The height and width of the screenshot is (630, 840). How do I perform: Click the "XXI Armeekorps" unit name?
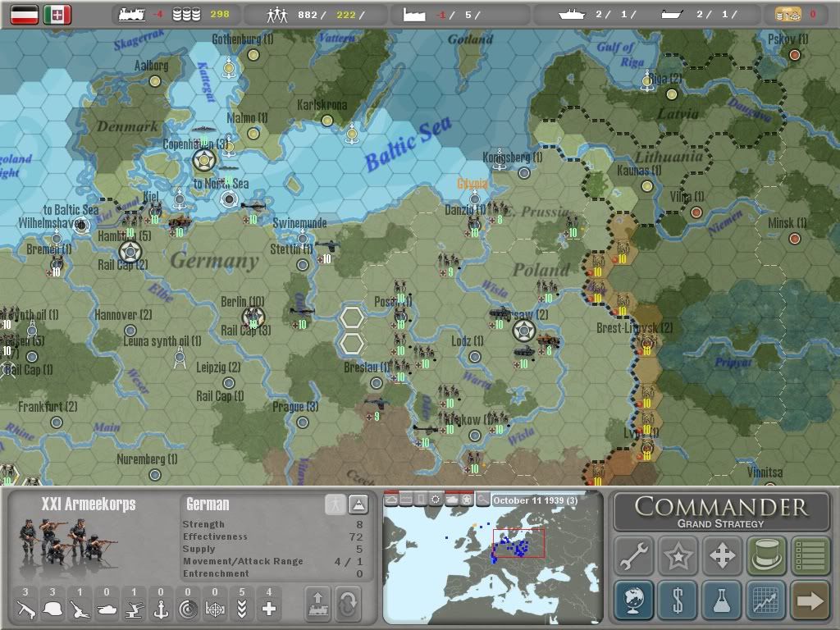tap(89, 504)
